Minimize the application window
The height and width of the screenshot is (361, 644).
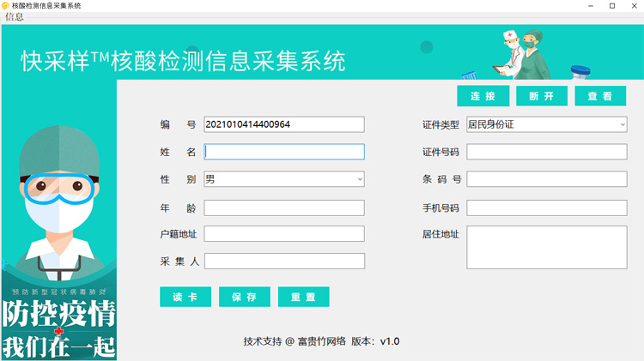(591, 6)
